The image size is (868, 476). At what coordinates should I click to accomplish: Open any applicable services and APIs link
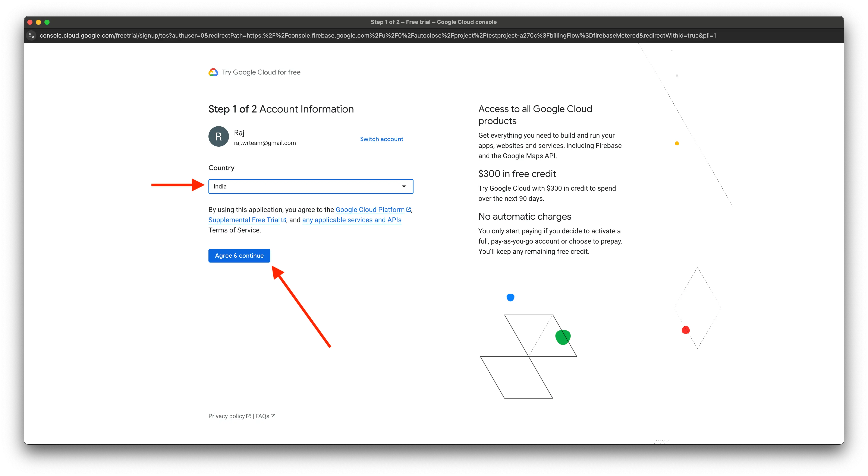point(352,220)
